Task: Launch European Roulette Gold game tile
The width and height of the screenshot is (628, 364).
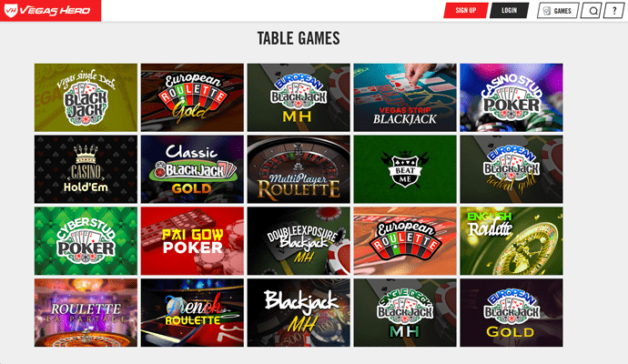Action: click(192, 97)
